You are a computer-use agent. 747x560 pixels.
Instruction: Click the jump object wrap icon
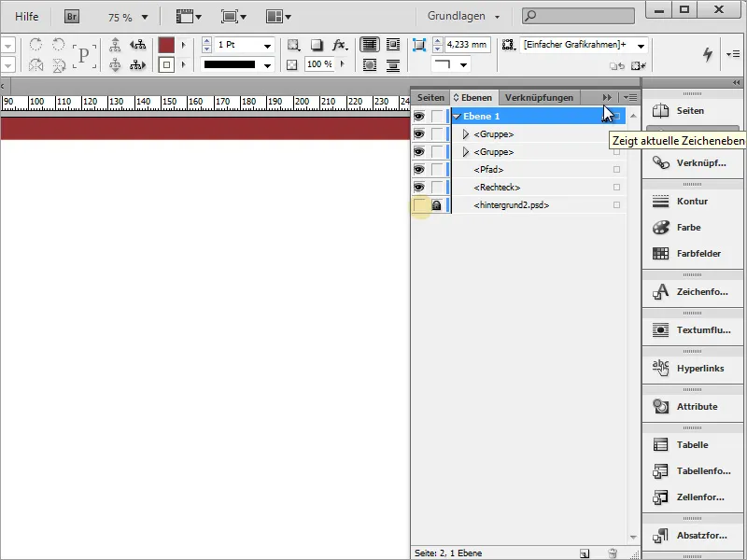pyautogui.click(x=393, y=64)
